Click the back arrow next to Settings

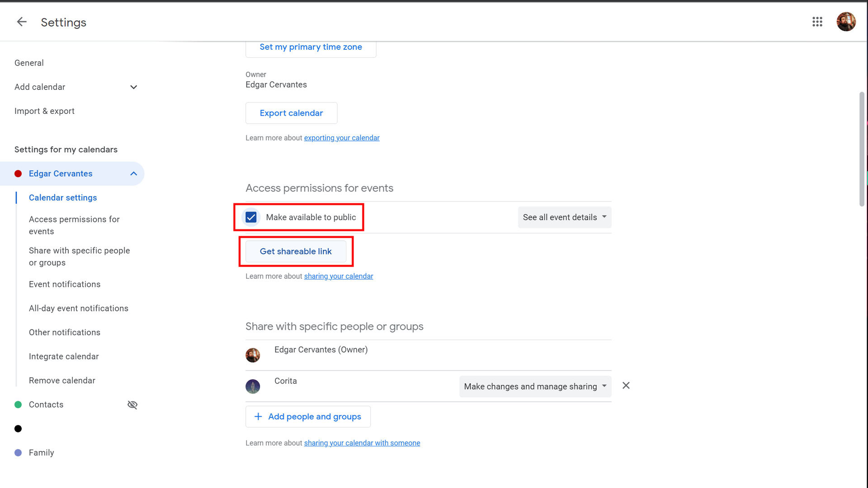(x=21, y=22)
